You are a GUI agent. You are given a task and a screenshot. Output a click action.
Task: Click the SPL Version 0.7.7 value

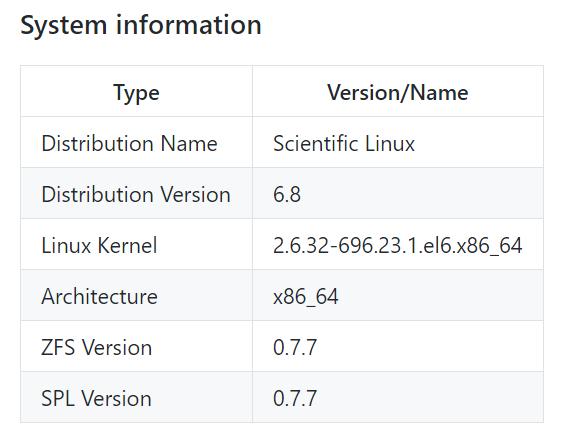pyautogui.click(x=295, y=398)
